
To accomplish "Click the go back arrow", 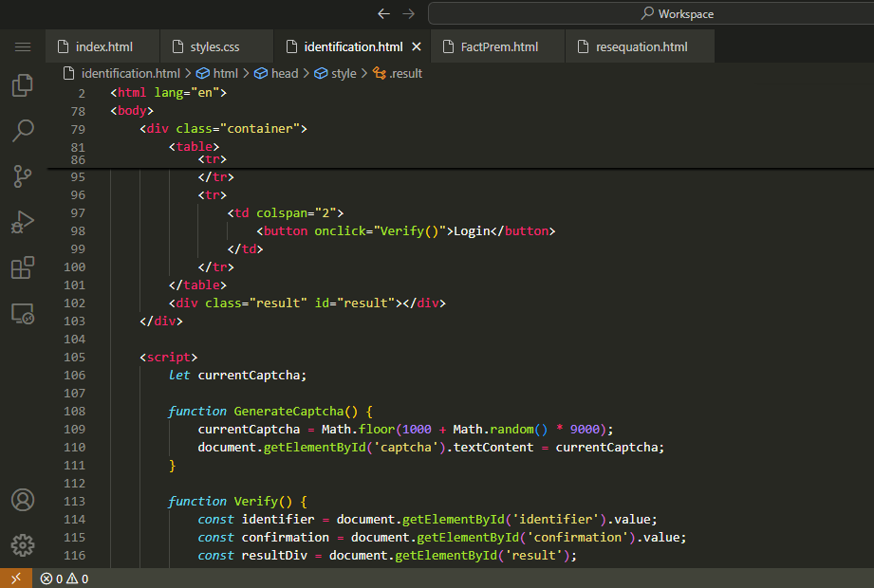I will pos(383,13).
